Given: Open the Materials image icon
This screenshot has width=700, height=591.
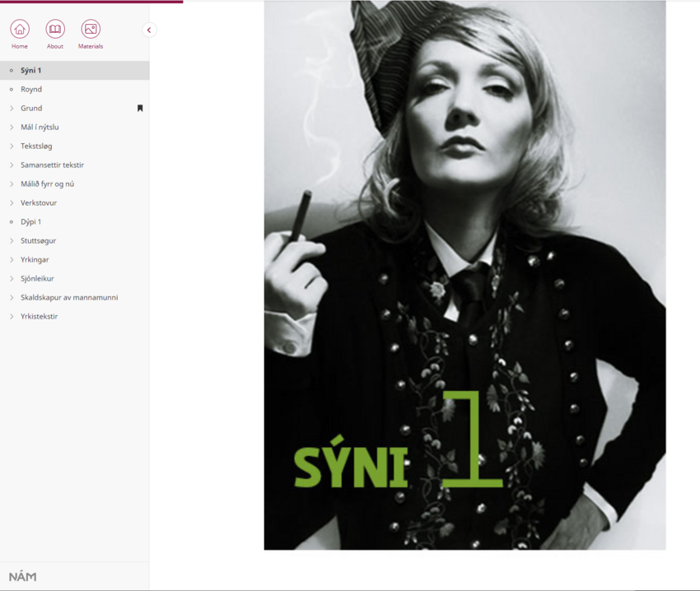Looking at the screenshot, I should coord(91,29).
